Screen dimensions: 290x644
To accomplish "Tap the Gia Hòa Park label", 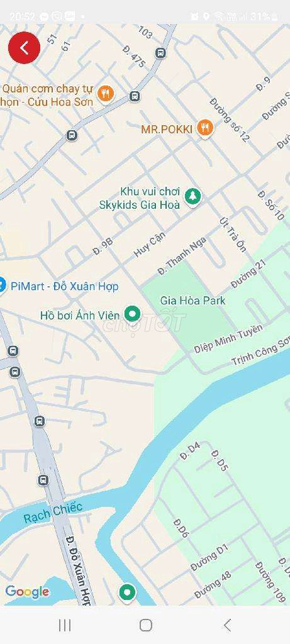I will tap(193, 301).
